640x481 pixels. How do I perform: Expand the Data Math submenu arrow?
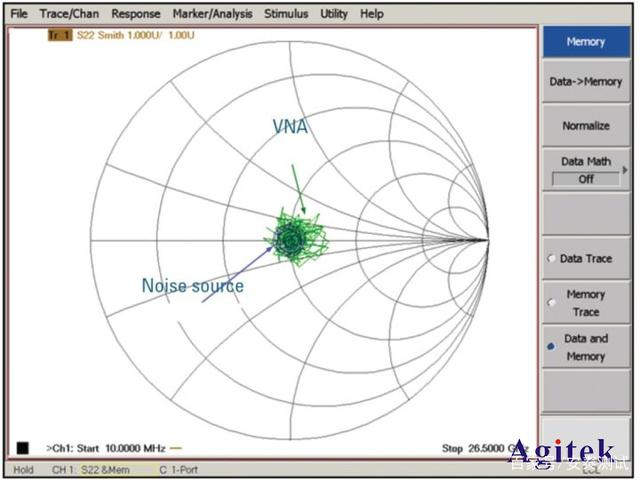[625, 169]
